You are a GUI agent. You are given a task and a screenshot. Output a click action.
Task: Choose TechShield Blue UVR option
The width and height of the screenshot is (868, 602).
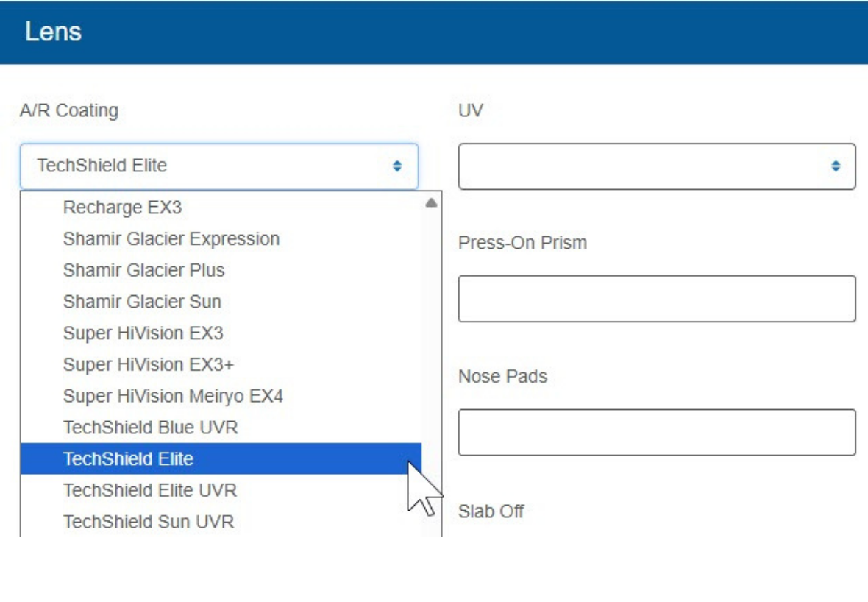coord(150,428)
